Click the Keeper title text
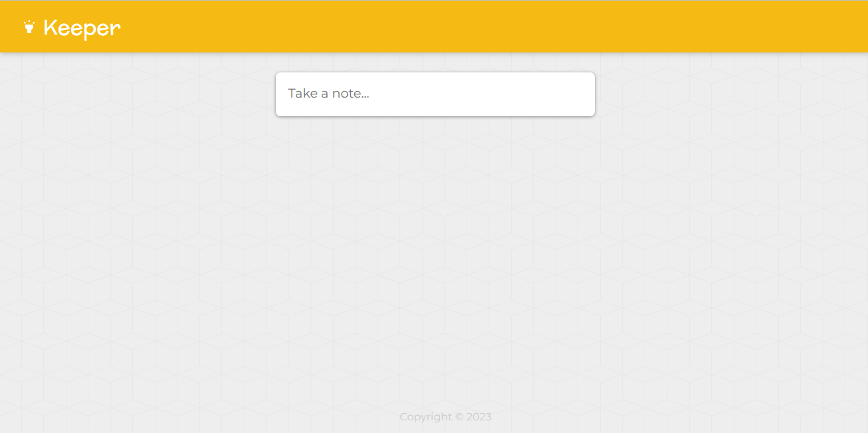 tap(82, 29)
